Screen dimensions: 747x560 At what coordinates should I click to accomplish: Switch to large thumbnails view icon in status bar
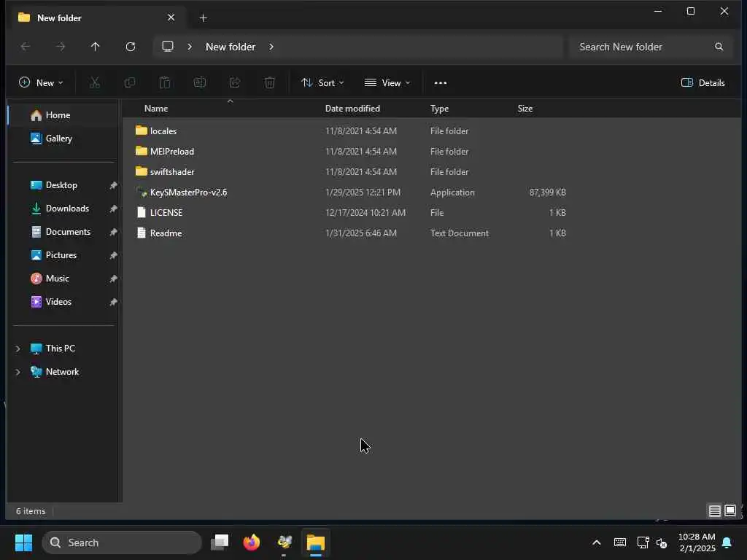pyautogui.click(x=729, y=511)
